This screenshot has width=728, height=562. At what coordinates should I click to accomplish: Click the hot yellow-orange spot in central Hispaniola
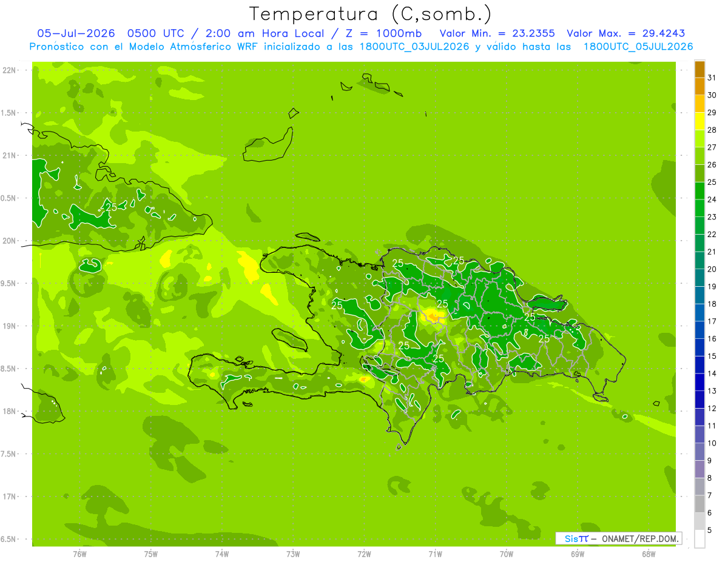coord(433,315)
